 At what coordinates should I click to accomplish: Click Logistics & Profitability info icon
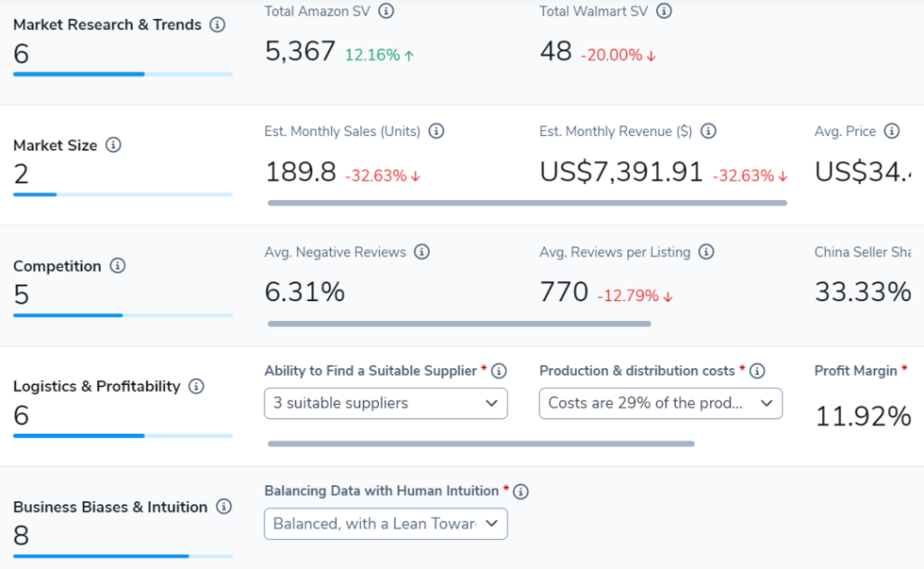(197, 387)
